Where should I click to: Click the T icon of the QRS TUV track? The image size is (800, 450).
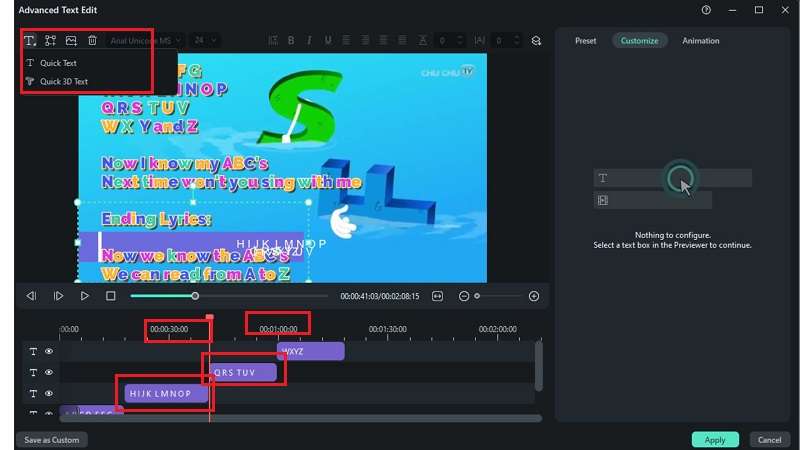(33, 372)
